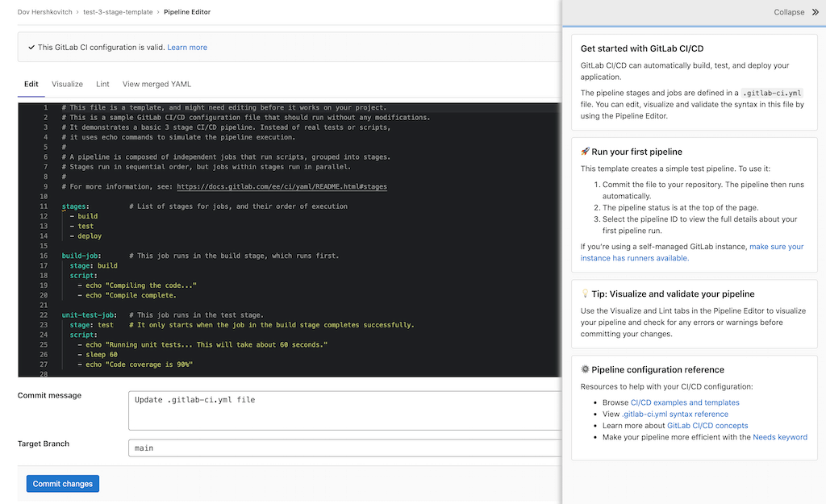The height and width of the screenshot is (504, 826).
Task: View merged YAML tab
Action: (x=156, y=84)
